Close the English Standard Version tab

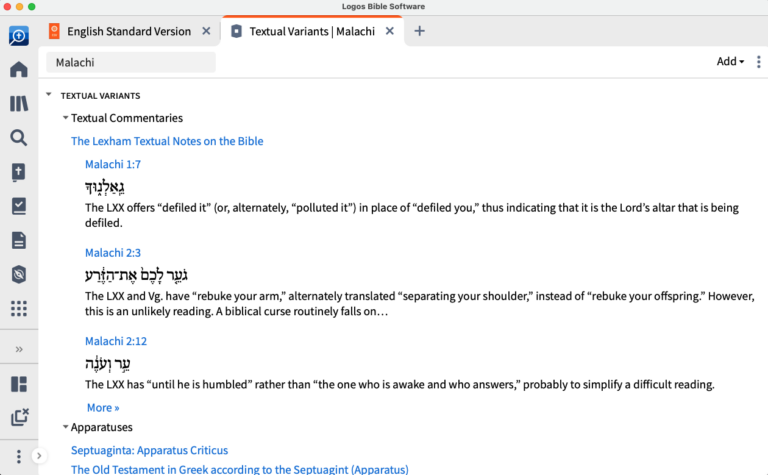pos(206,31)
